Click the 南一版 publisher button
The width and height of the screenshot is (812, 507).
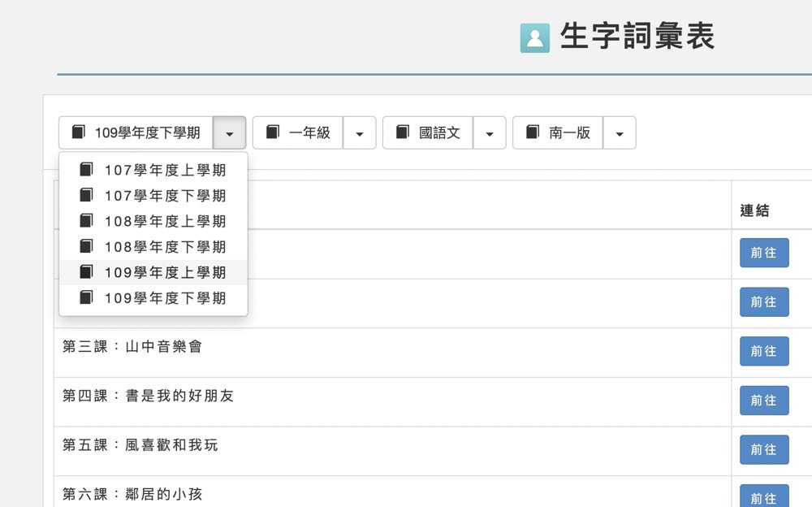coord(558,132)
